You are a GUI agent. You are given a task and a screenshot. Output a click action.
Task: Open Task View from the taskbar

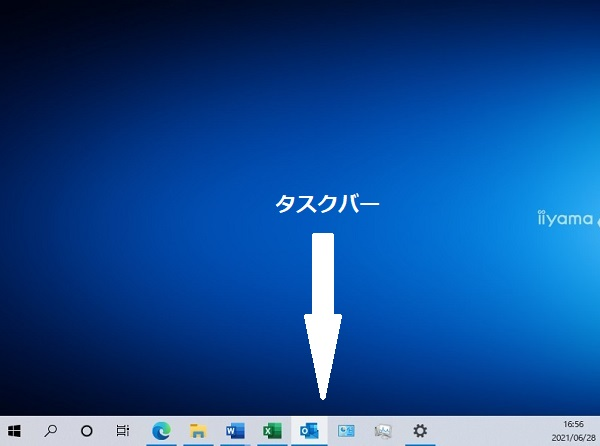[x=122, y=431]
